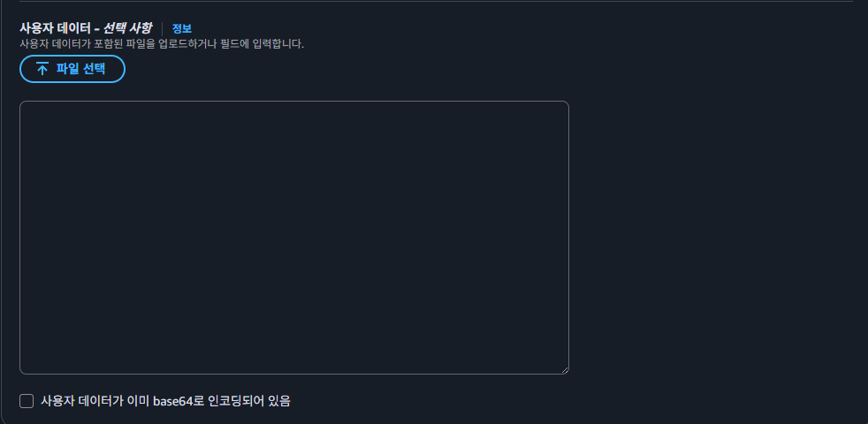Click inside the user data text area
This screenshot has width=868, height=424.
tap(293, 237)
